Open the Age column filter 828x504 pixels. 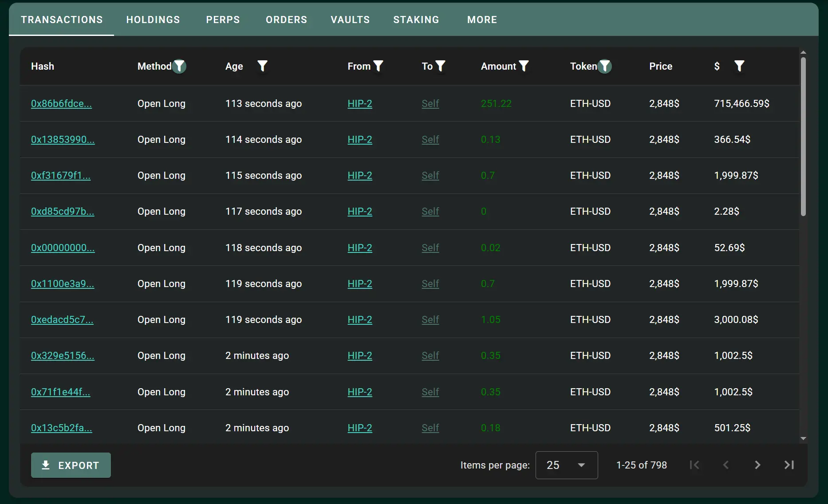[x=262, y=66]
